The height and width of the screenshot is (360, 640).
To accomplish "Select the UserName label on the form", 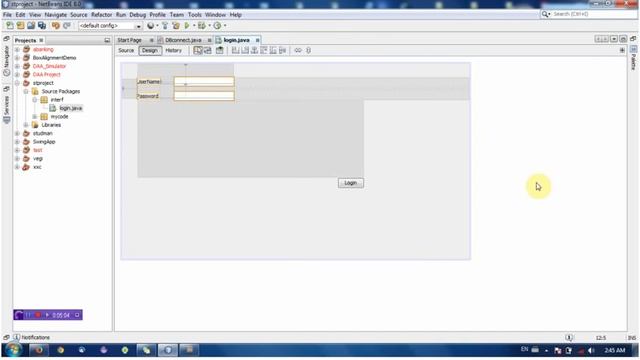I will point(149,82).
